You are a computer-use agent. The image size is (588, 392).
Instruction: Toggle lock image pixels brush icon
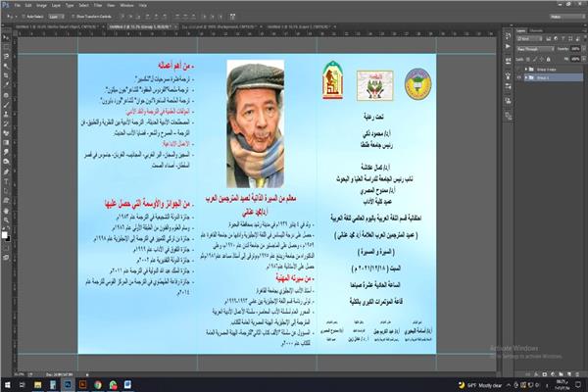pos(535,59)
